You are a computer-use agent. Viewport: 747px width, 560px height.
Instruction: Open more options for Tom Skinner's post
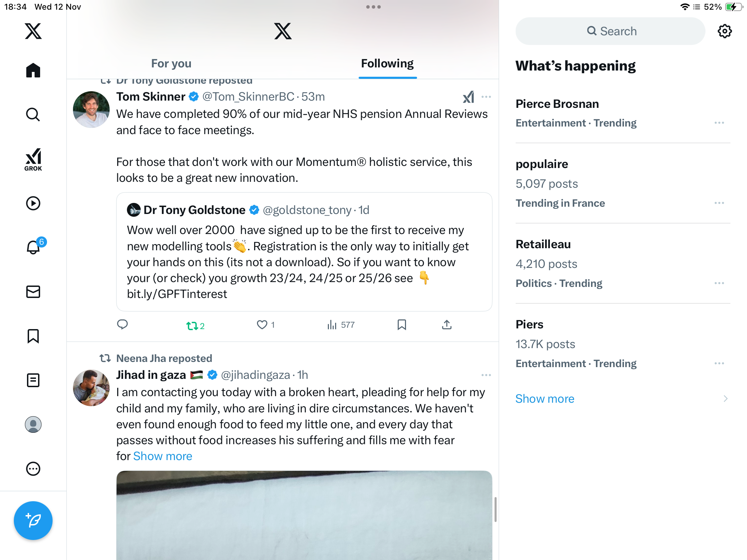pyautogui.click(x=486, y=97)
